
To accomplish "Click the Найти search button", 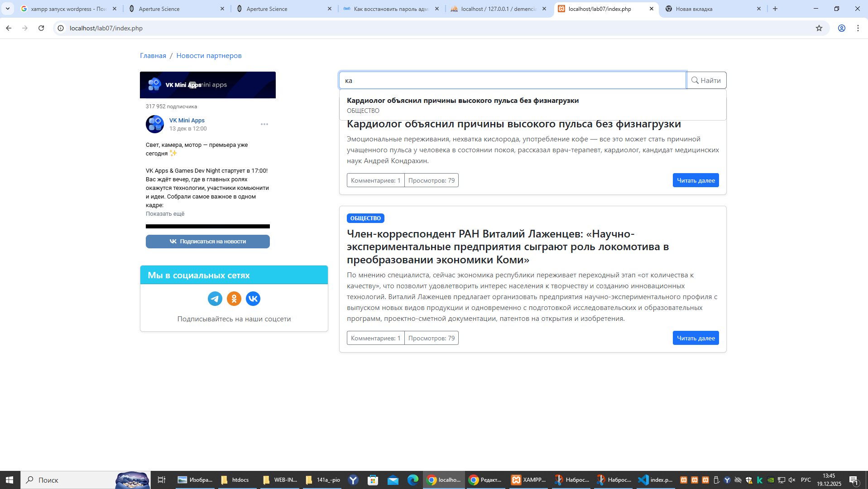I will point(706,80).
